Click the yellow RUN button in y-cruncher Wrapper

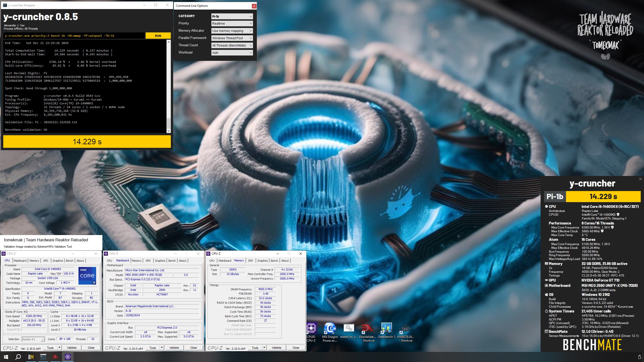coord(158,36)
